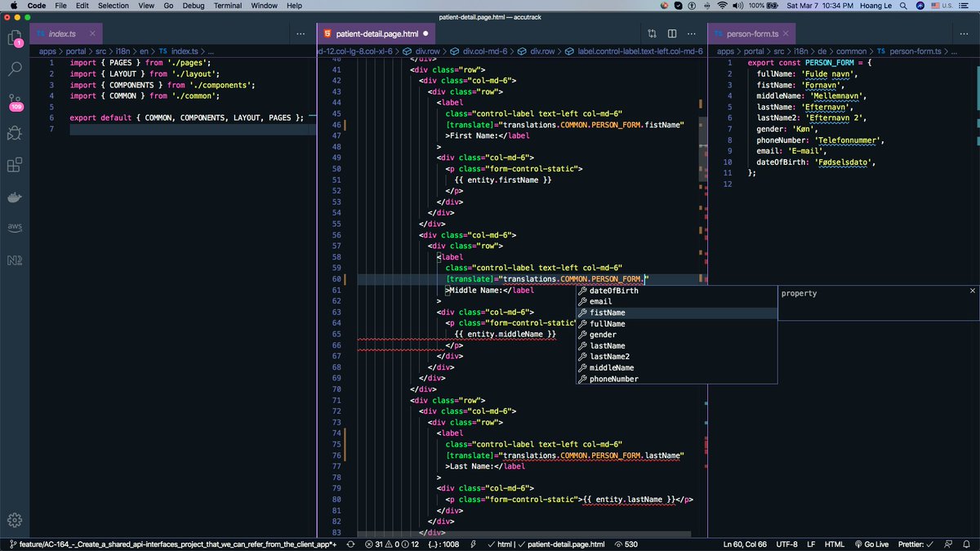Open macOS Spotlight search
This screenshot has width=980, height=551.
pos(903,6)
